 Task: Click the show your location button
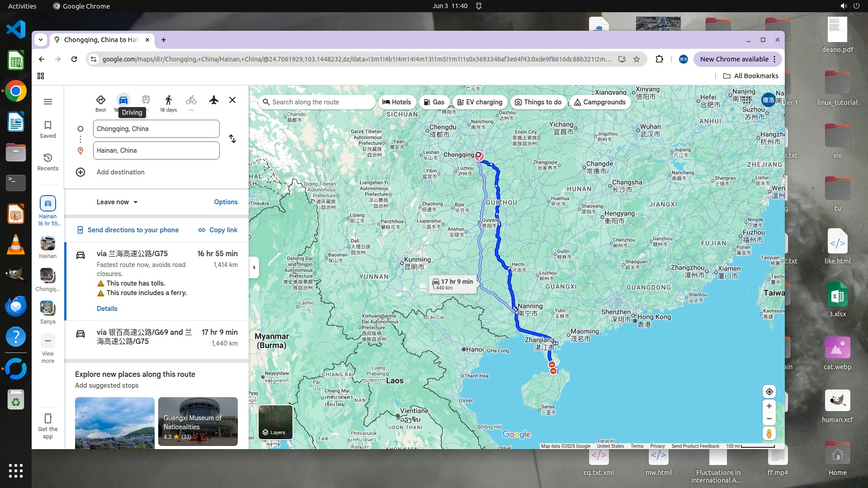769,392
